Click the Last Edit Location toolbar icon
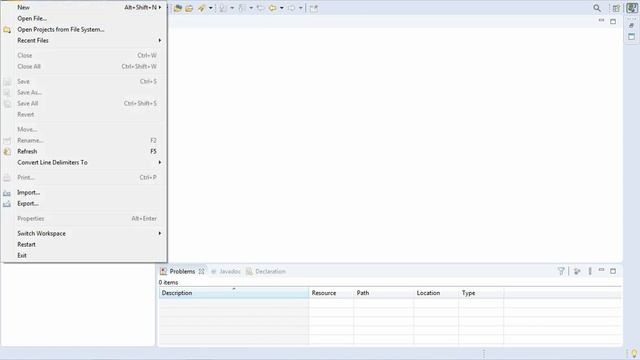The image size is (640, 360). coord(260,8)
